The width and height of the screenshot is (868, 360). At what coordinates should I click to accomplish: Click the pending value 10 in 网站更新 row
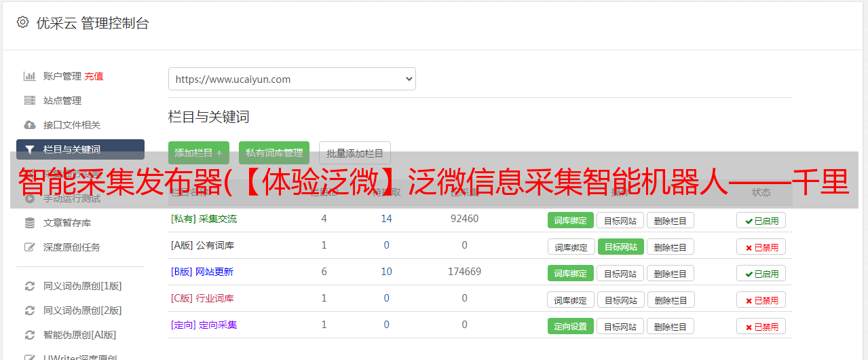click(x=386, y=272)
